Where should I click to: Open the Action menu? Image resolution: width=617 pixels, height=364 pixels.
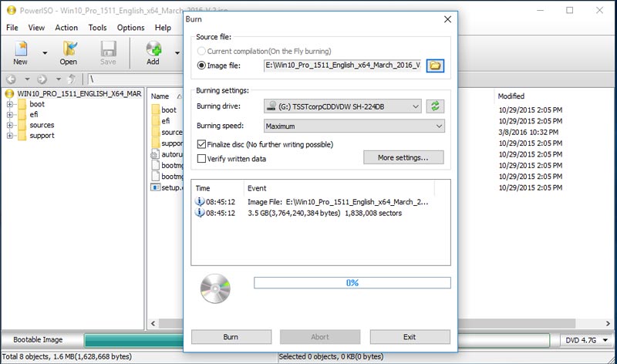[66, 28]
